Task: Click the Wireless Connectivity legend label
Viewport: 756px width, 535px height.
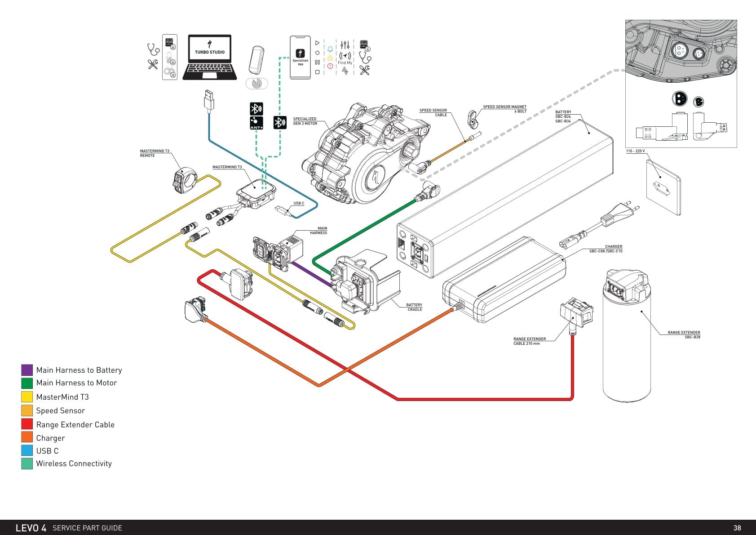Action: 74,464
